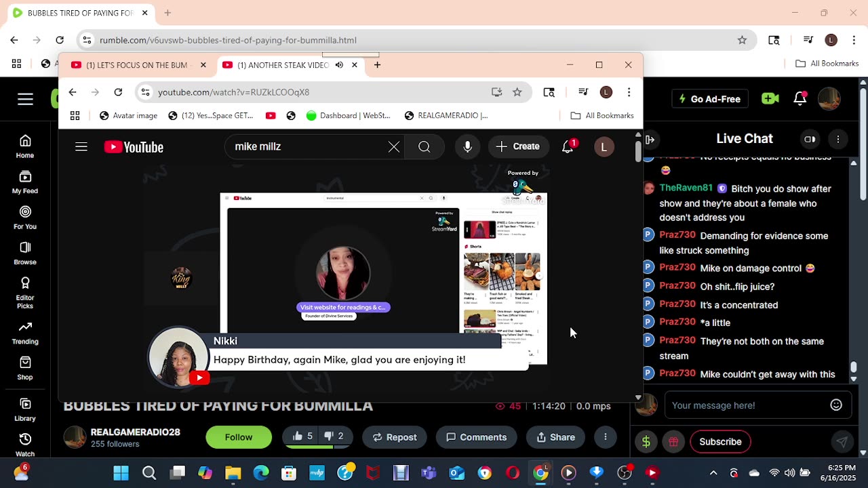Open For You in Rumble sidebar
The width and height of the screenshot is (868, 488).
(x=25, y=218)
